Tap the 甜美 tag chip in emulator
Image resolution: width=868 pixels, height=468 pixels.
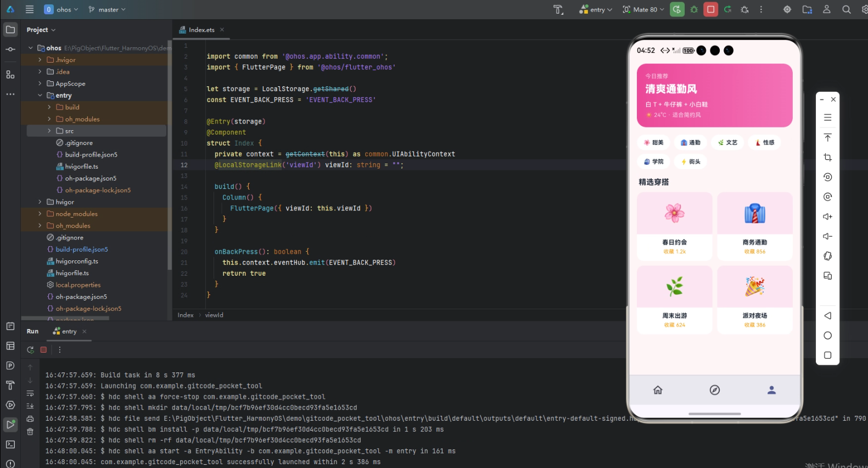click(653, 142)
